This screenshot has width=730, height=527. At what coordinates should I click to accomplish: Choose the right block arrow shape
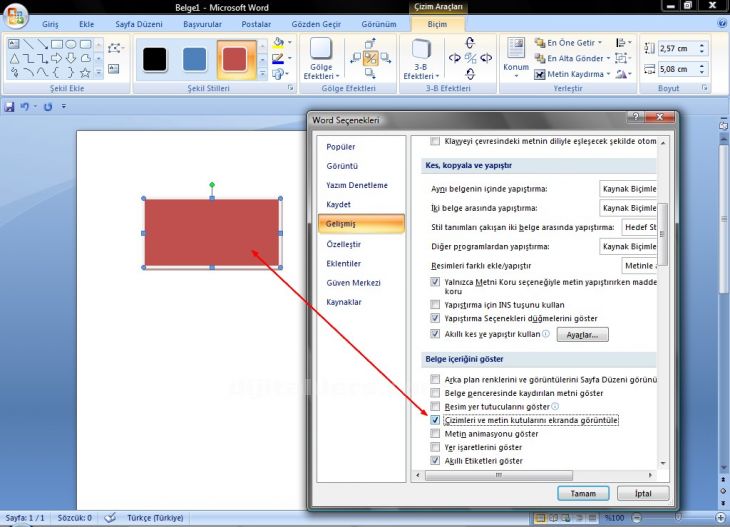click(57, 59)
